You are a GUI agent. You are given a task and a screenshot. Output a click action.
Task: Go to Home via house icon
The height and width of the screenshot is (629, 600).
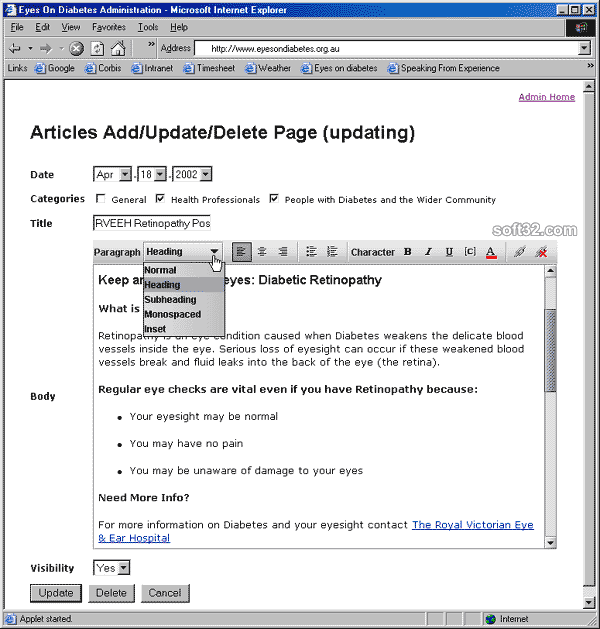point(118,49)
